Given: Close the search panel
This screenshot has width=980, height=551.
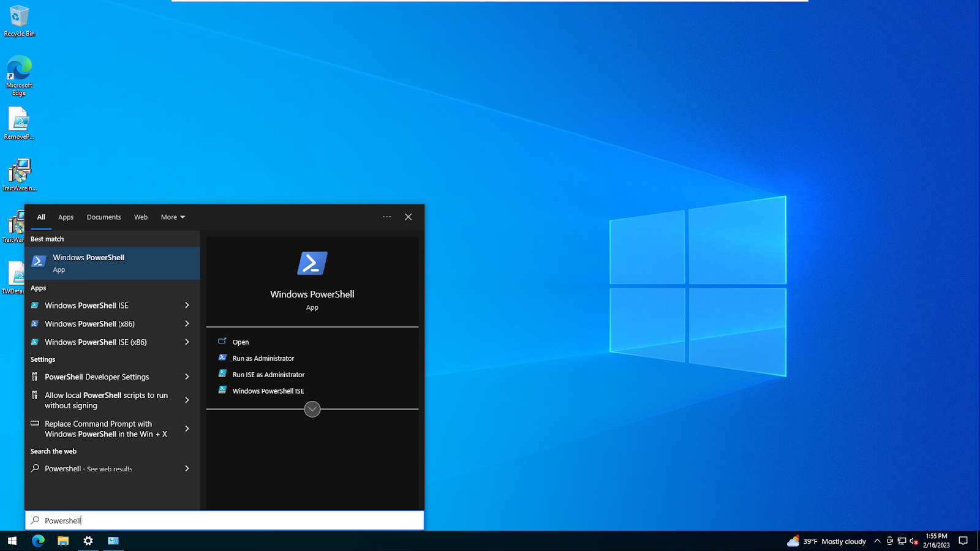Looking at the screenshot, I should click(408, 217).
